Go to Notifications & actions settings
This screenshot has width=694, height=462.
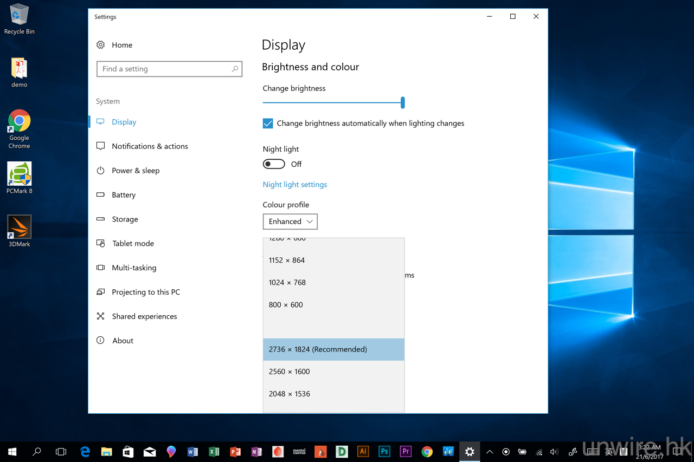(149, 146)
